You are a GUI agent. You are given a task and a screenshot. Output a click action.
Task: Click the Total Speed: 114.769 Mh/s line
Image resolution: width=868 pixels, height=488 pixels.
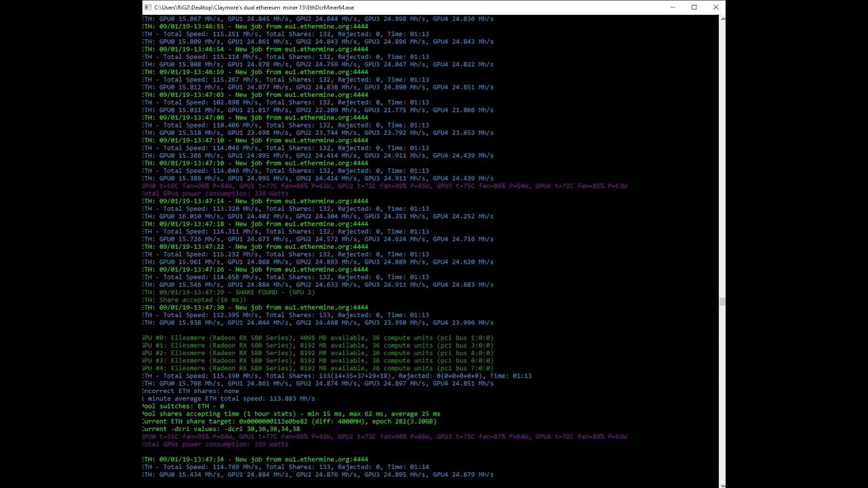[x=285, y=467]
